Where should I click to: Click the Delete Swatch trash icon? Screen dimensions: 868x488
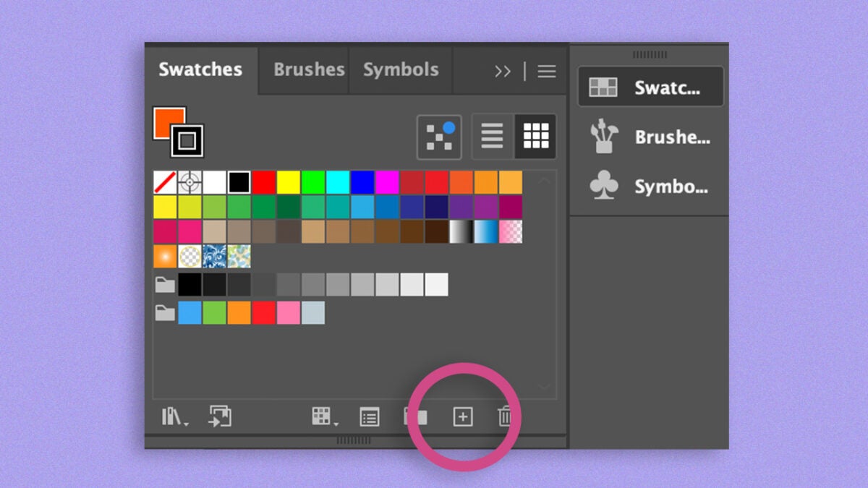click(x=505, y=416)
